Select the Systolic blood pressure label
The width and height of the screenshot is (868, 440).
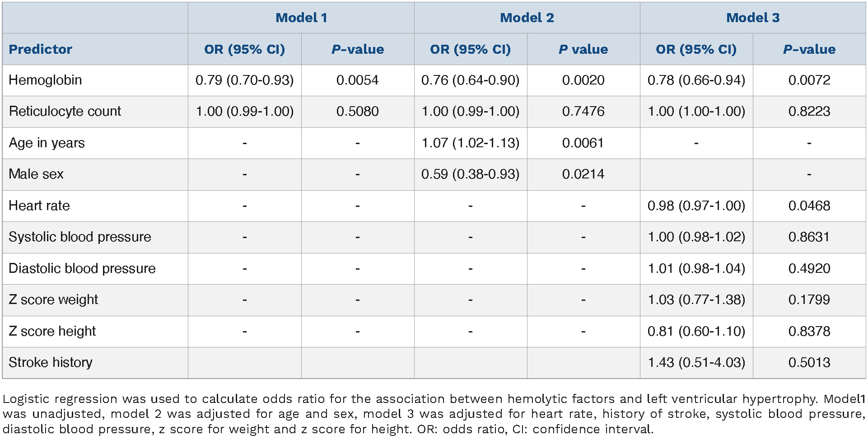point(80,237)
